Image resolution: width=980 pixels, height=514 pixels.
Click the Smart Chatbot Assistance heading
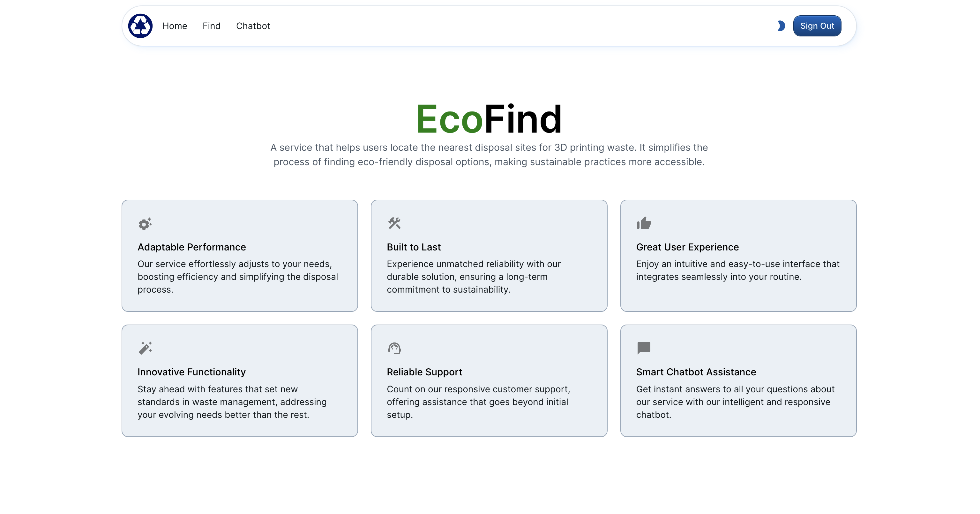coord(696,372)
